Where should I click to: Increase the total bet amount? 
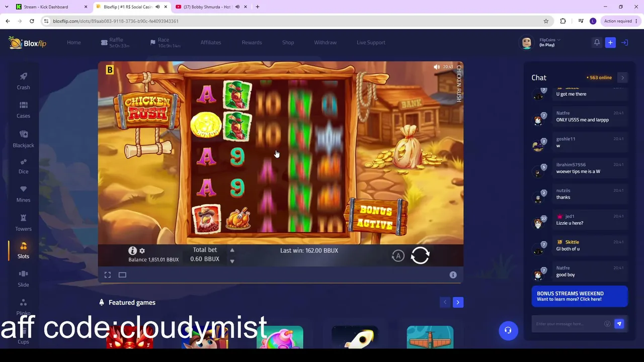(232, 250)
